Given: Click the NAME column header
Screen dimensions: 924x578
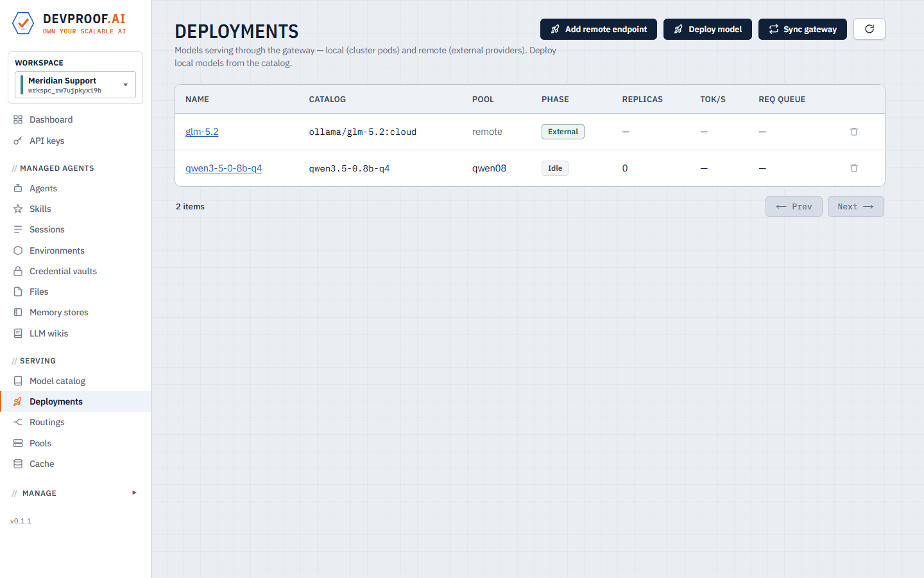Looking at the screenshot, I should [197, 100].
